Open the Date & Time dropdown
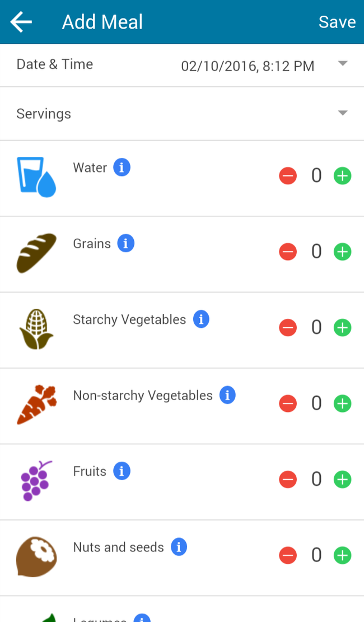Screen dimensions: 364x622 342,63
